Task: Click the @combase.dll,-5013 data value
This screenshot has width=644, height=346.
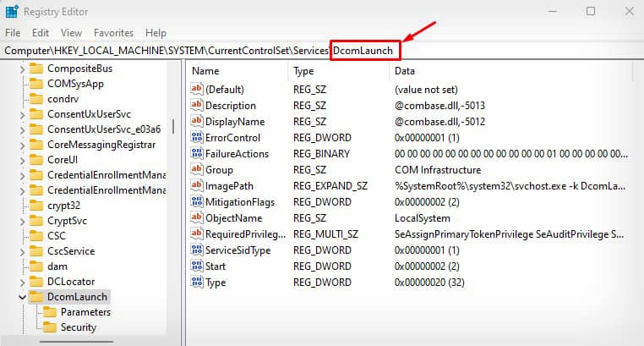Action: tap(439, 106)
